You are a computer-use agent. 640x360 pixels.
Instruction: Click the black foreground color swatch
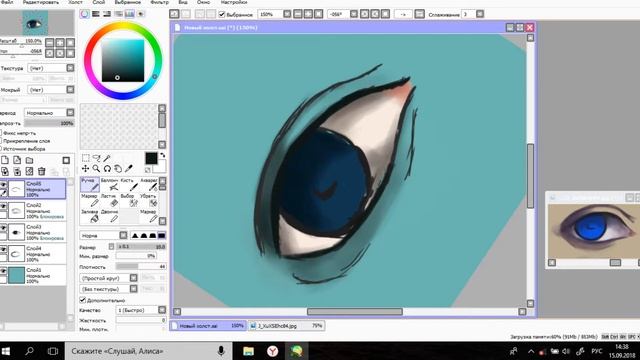pos(151,158)
